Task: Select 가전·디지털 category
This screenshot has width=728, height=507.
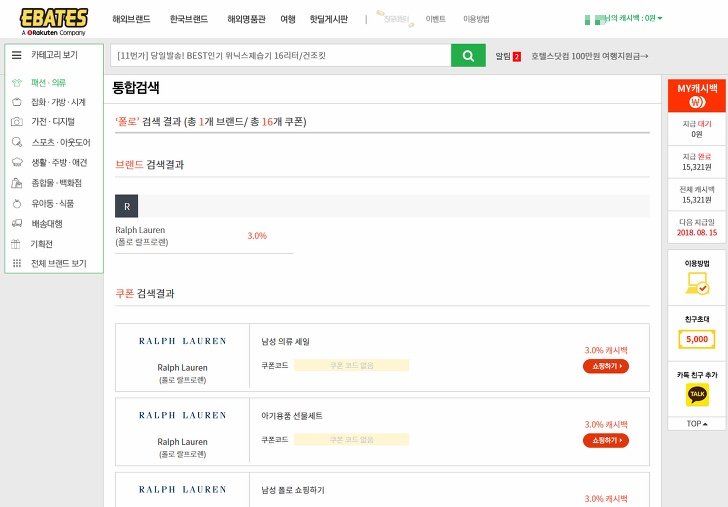Action: pos(53,122)
